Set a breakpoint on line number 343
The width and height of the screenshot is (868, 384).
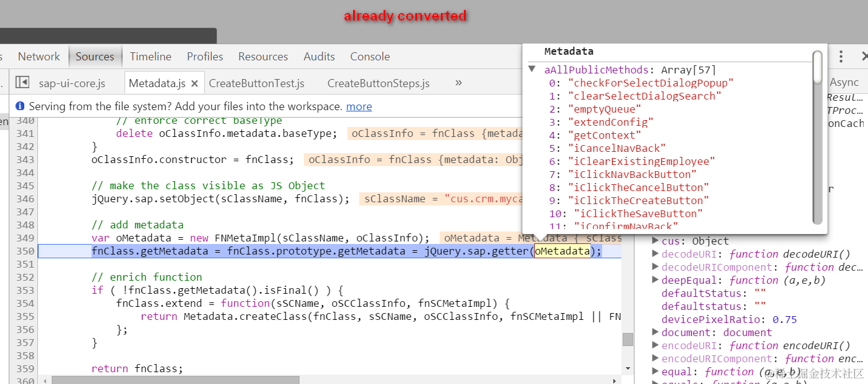[x=24, y=159]
